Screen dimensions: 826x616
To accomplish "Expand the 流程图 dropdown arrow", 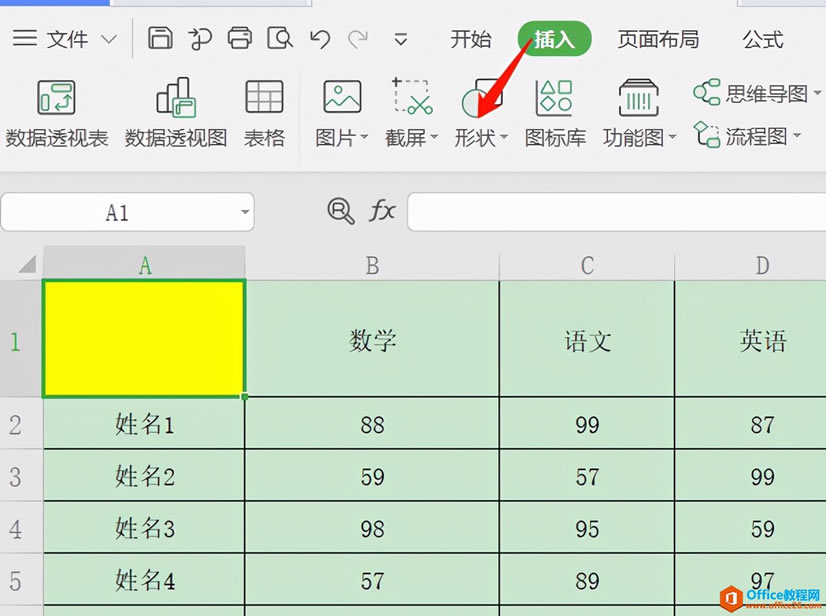I will click(x=797, y=135).
